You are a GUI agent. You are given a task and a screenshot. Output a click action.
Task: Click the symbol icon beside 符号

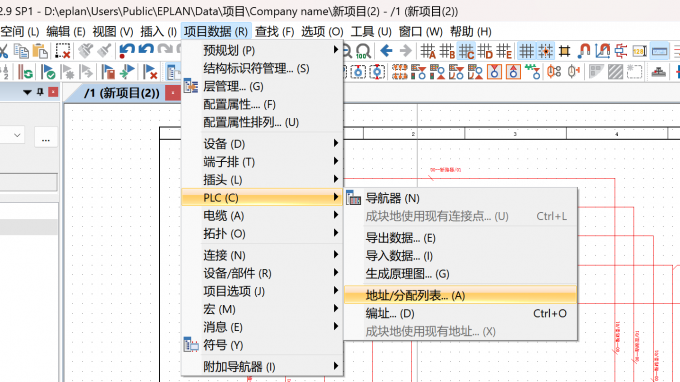point(191,345)
